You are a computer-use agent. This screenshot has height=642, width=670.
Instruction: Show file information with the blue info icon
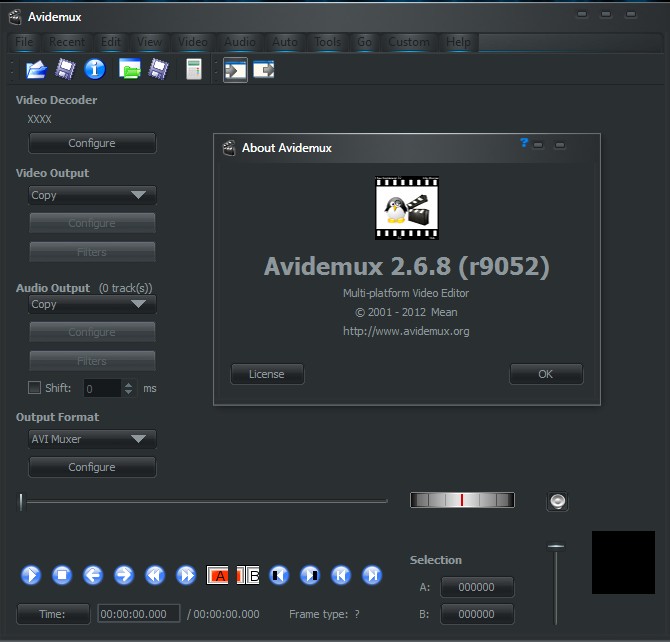(95, 69)
